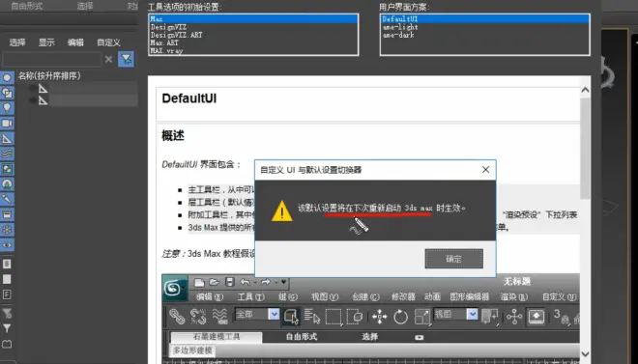Click the description pane scrollbar thumb
The height and width of the screenshot is (364, 638).
pos(585,149)
